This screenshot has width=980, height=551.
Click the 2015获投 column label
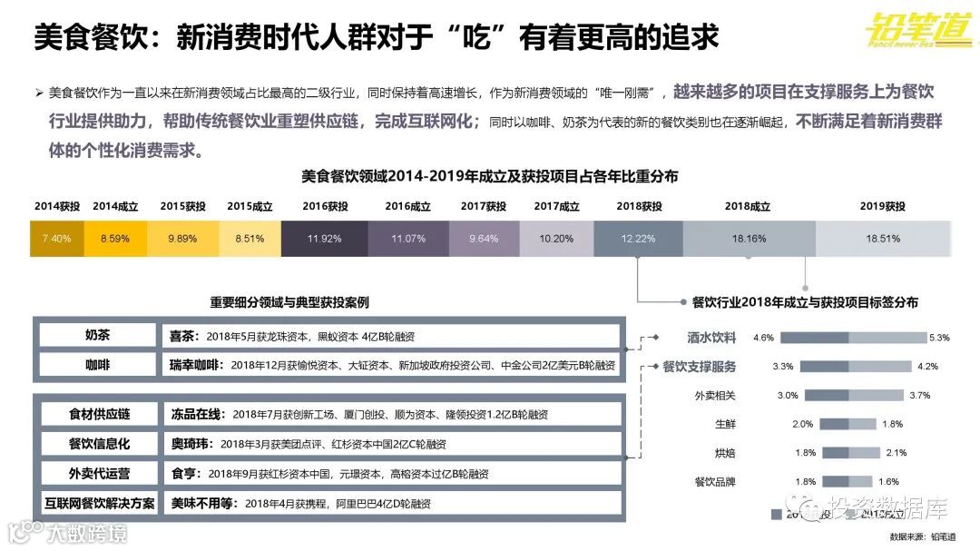click(182, 206)
